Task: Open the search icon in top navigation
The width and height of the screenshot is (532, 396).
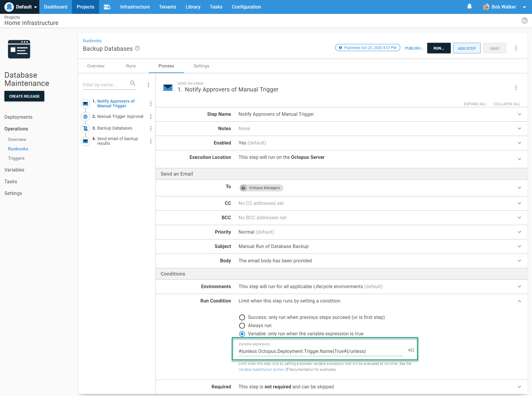Action: pos(107,7)
